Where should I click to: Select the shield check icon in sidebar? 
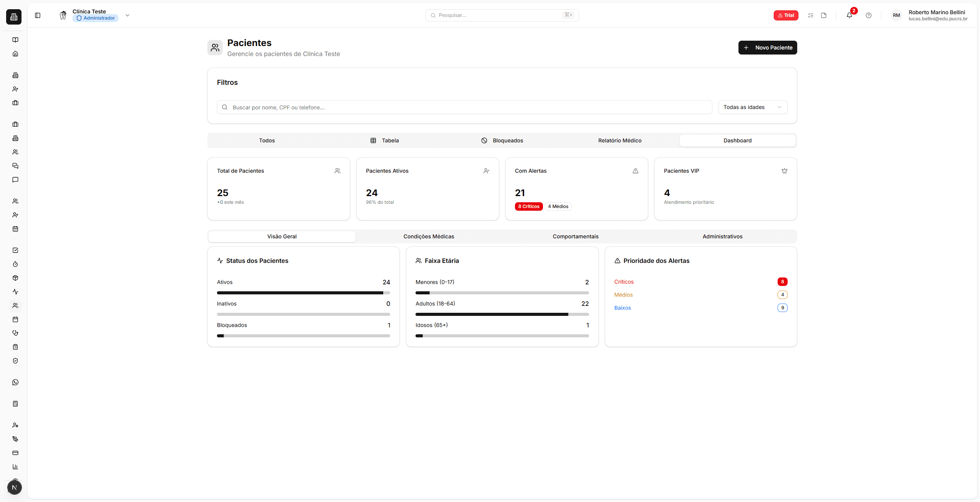point(15,361)
